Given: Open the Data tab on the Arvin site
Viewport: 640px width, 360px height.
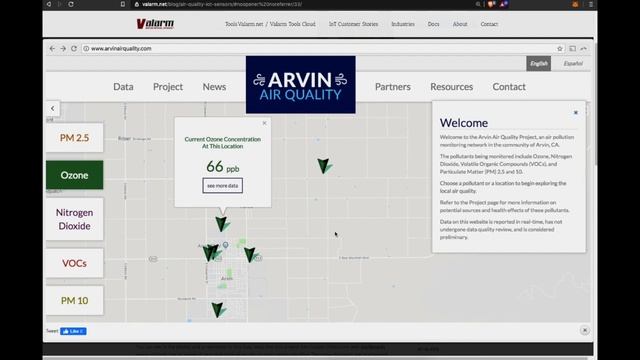Looking at the screenshot, I should [123, 87].
